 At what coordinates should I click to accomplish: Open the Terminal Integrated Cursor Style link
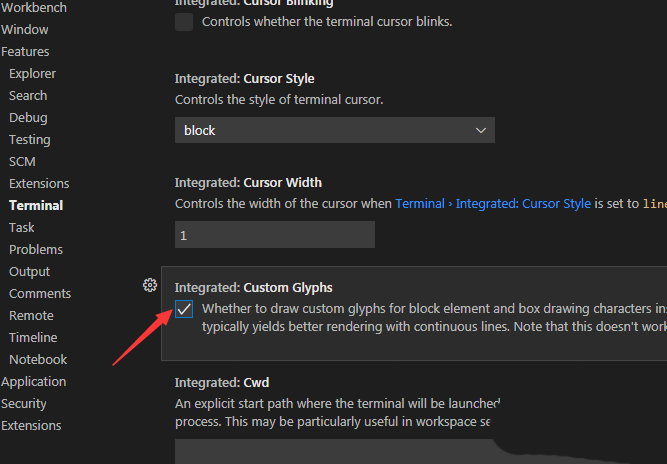[x=493, y=203]
